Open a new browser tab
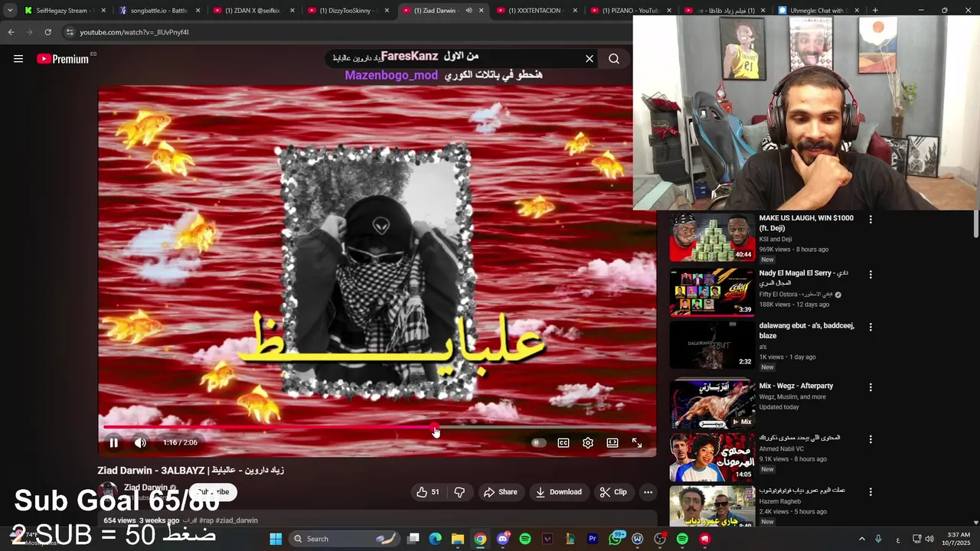The image size is (980, 551). [x=875, y=11]
